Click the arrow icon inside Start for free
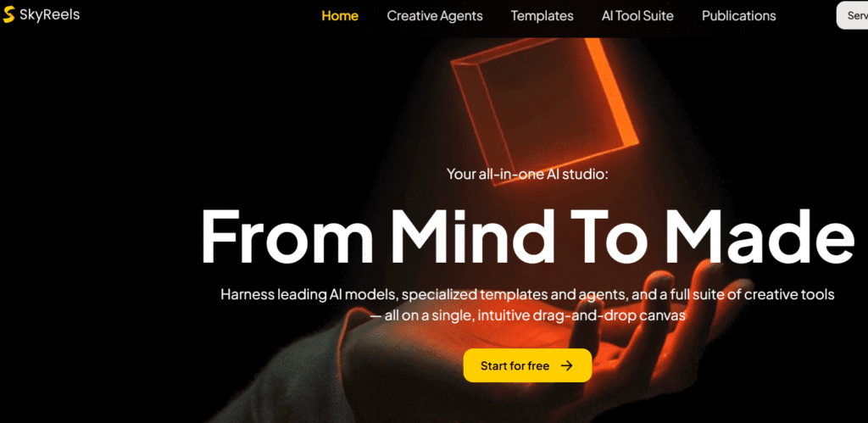Screen dimensions: 868x423 click(x=566, y=365)
